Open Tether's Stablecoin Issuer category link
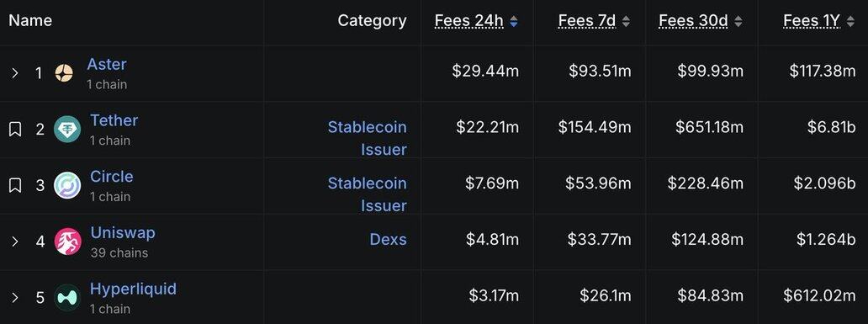 [x=367, y=138]
